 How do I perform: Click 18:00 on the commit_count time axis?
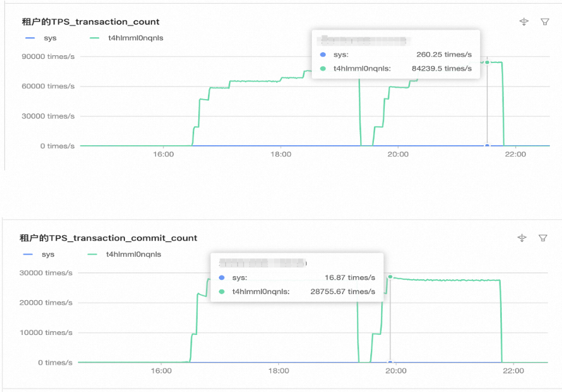278,371
